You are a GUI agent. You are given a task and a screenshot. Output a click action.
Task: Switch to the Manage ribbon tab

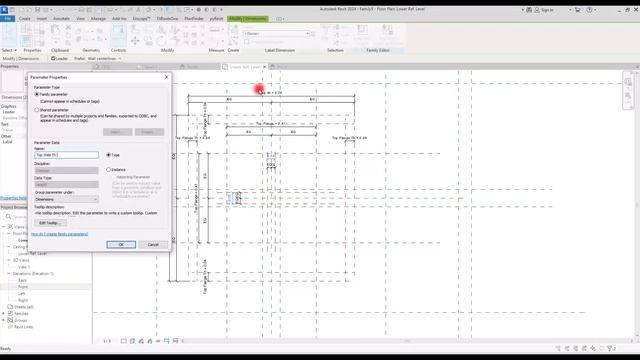98,19
